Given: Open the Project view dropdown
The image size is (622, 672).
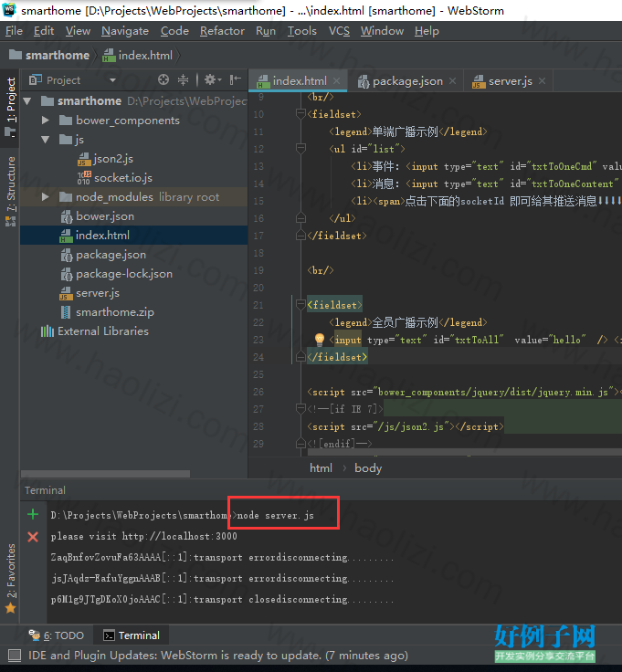Looking at the screenshot, I should pyautogui.click(x=112, y=80).
